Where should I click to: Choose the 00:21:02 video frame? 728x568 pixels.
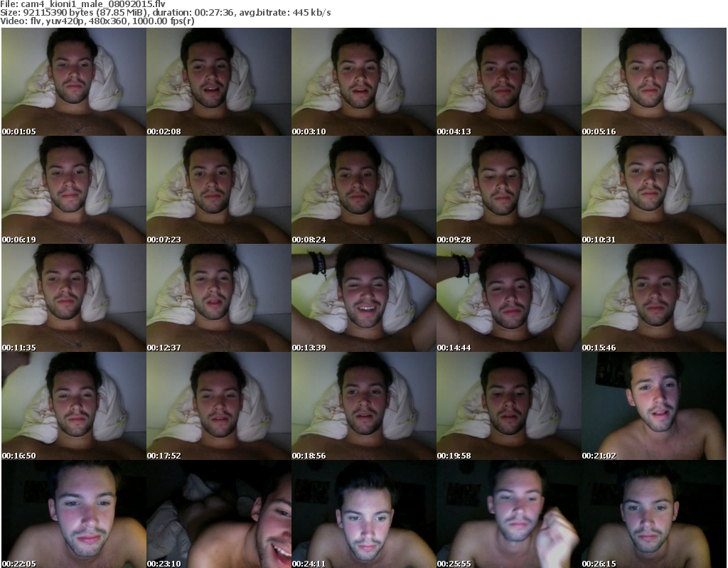pos(654,406)
